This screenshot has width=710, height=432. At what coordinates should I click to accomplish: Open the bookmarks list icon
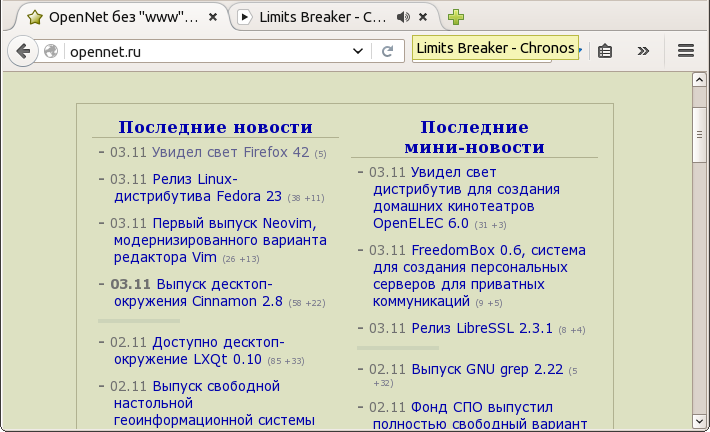605,51
